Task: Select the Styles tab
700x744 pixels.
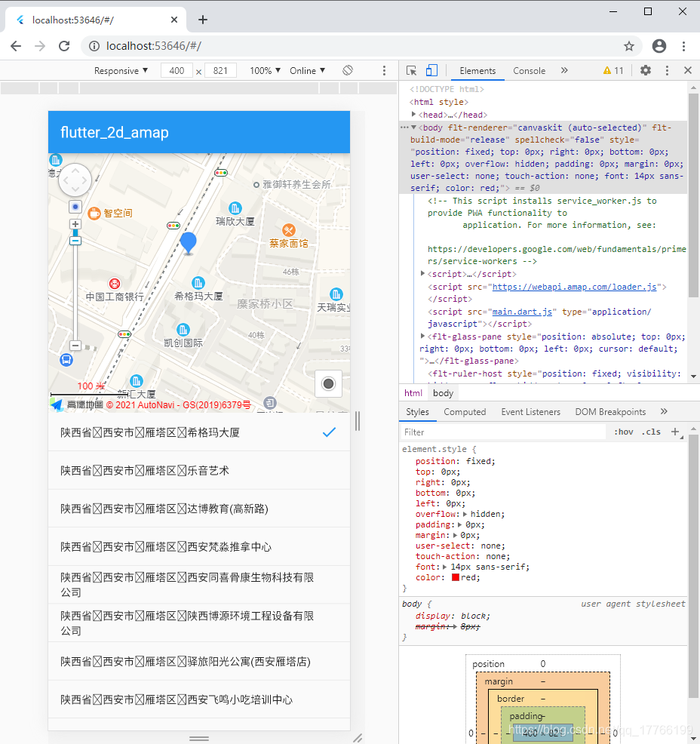Action: point(417,412)
